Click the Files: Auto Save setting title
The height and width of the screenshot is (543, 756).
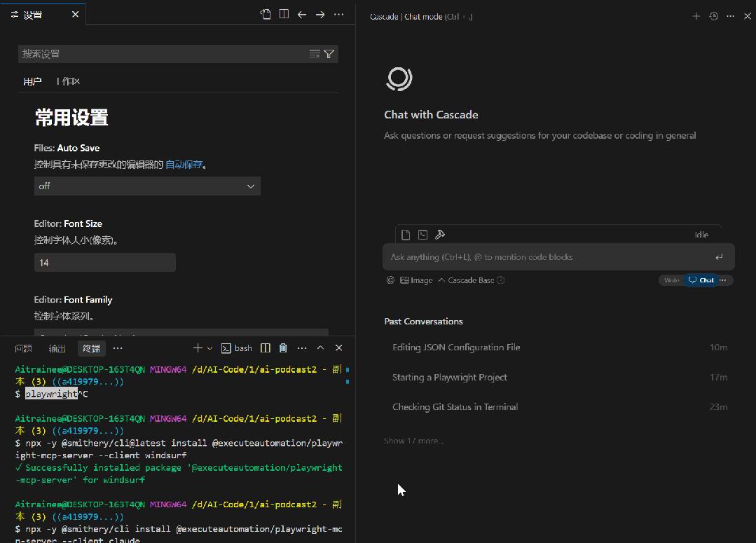point(67,148)
